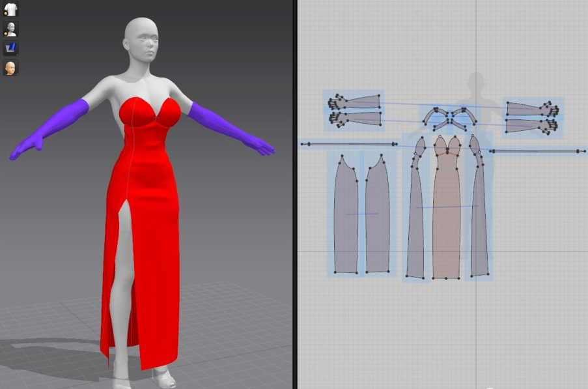Click the avatar's white high-heel shoe
Screen dimensions: 588x389
click(165, 378)
